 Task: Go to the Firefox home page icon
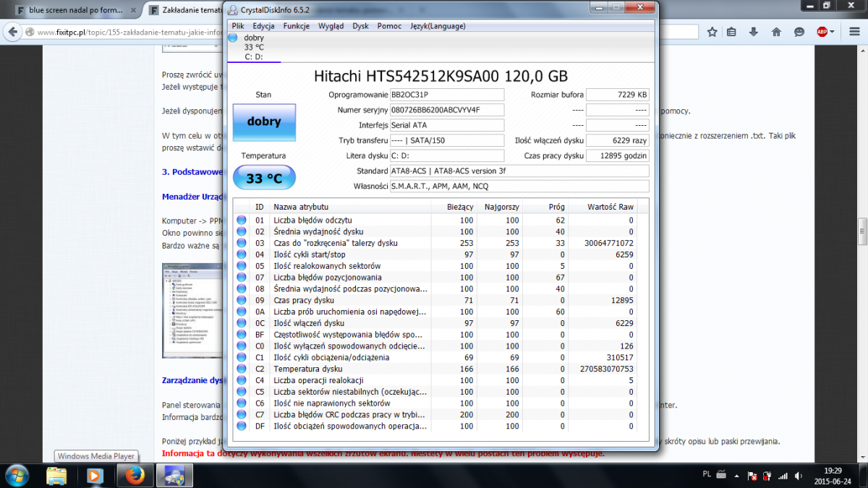(x=776, y=32)
